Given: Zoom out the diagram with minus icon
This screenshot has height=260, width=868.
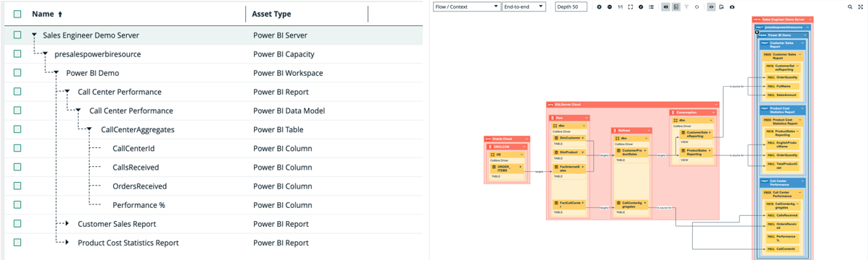Looking at the screenshot, I should [x=610, y=6].
